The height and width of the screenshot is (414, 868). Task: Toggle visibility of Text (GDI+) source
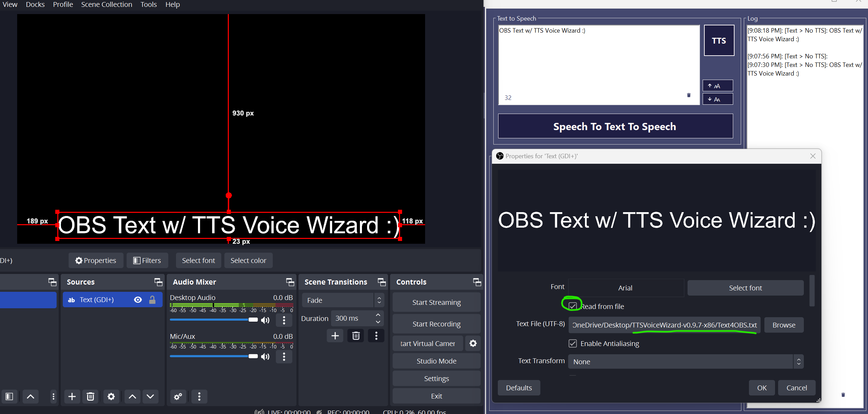tap(138, 300)
